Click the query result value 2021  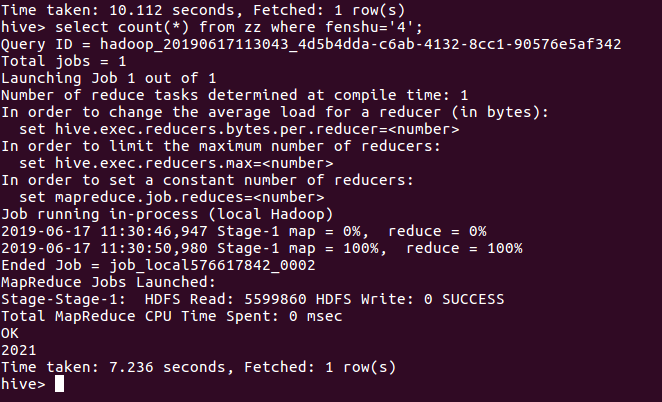18,350
